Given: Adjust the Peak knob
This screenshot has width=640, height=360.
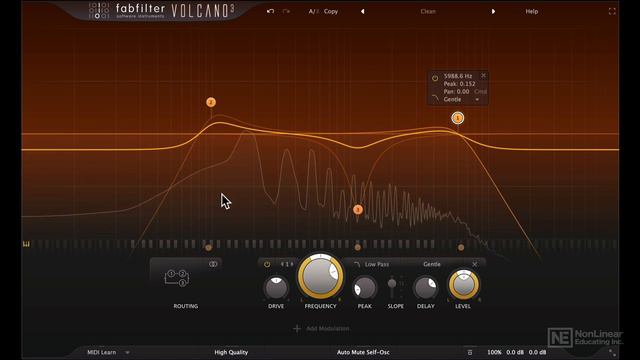Looking at the screenshot, I should coord(364,288).
